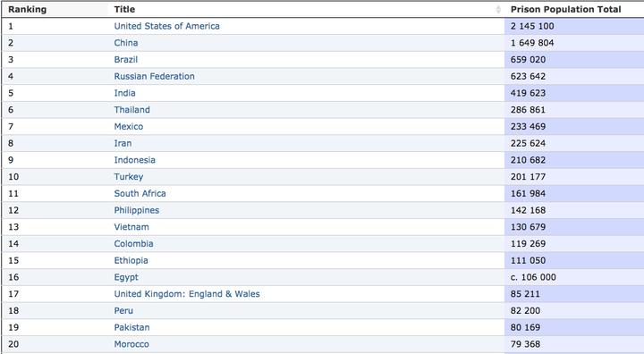Open the Mexico country link
The width and height of the screenshot is (644, 354).
[129, 126]
